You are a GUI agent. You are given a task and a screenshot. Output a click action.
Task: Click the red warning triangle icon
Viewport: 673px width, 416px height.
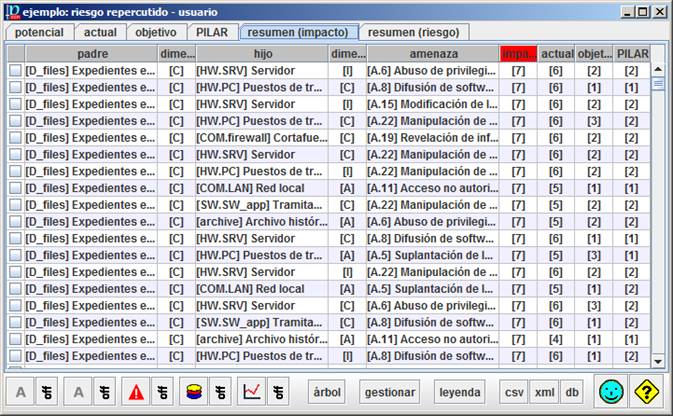point(135,392)
